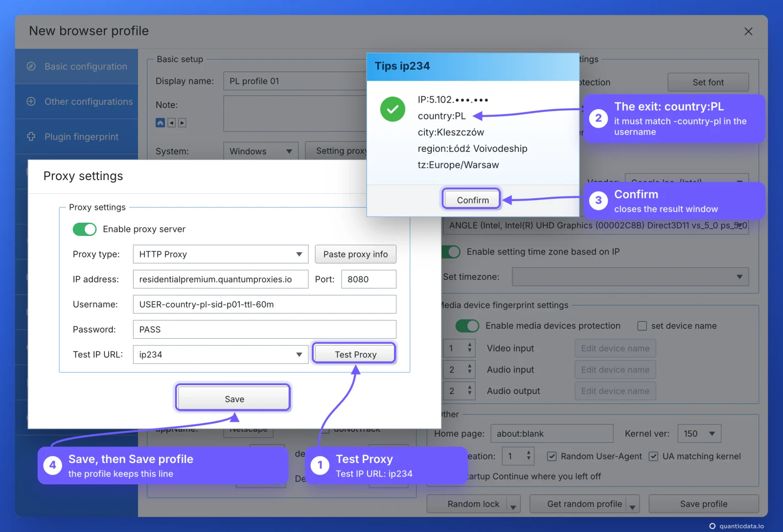Increment the Video input stepper

coord(470,345)
